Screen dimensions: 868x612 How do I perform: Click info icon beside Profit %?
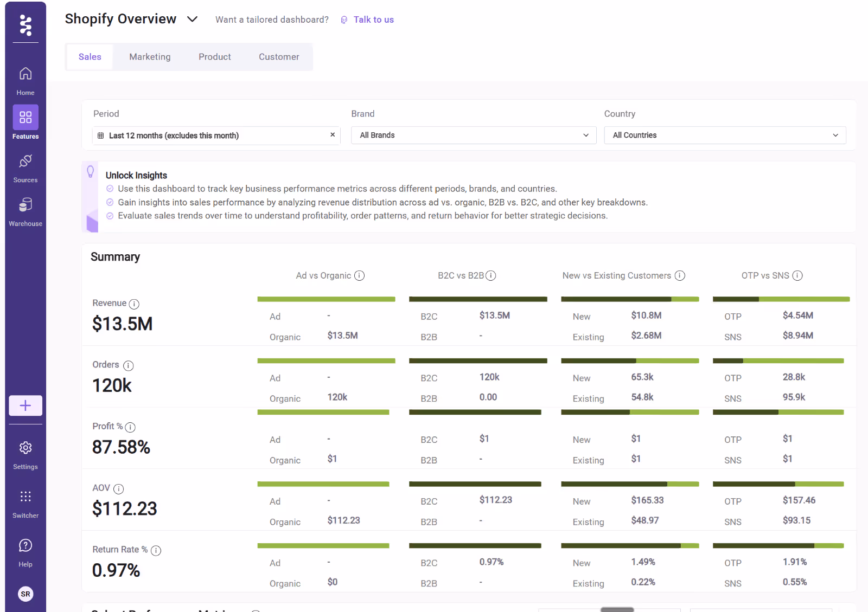[130, 428]
